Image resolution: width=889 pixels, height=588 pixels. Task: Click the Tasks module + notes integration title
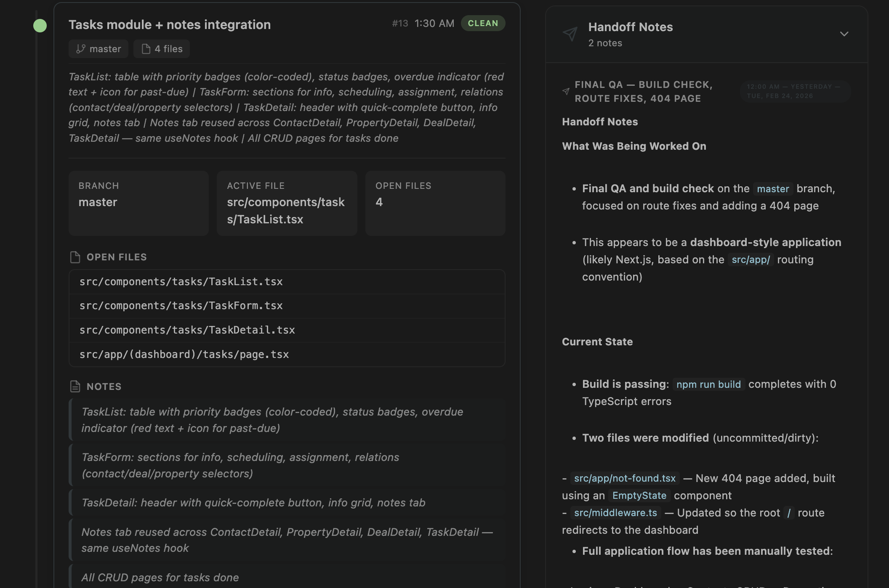click(170, 25)
